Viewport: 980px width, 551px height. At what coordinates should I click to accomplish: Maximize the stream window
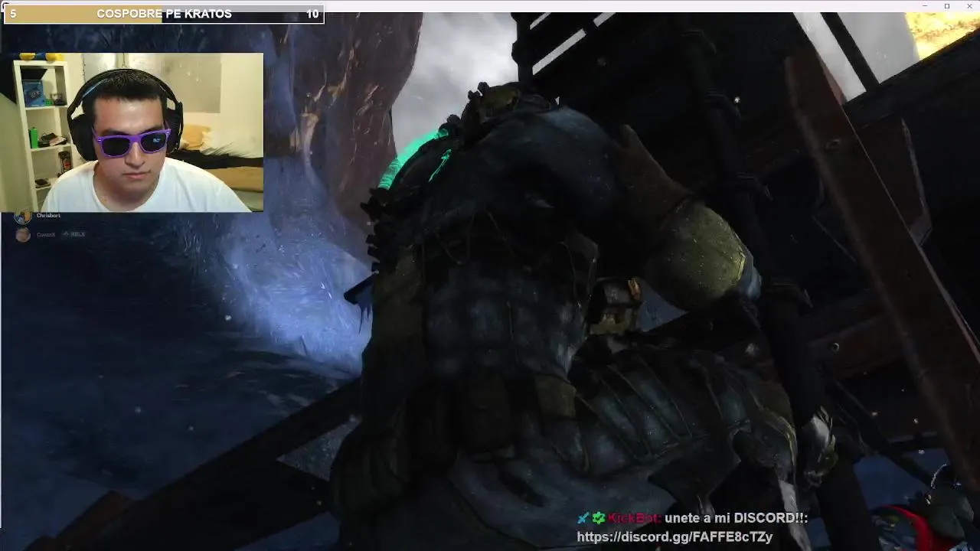pyautogui.click(x=947, y=6)
